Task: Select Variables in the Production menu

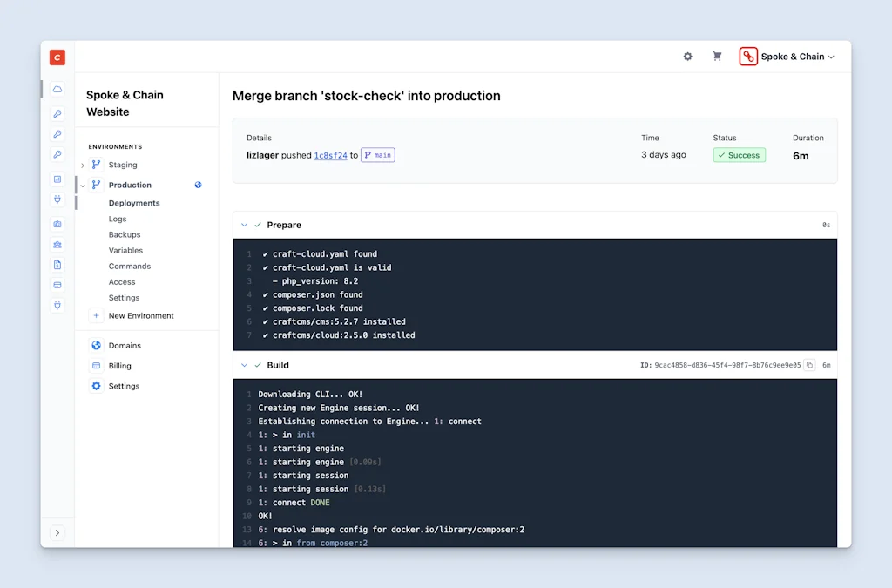Action: coord(125,250)
